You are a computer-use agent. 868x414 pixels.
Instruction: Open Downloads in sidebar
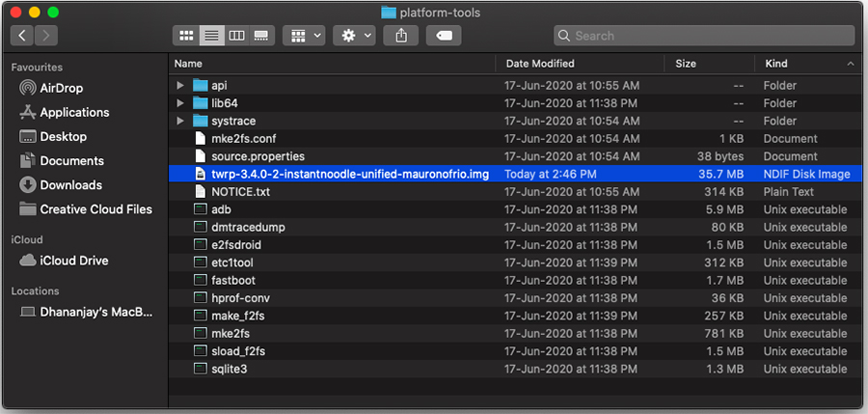click(x=61, y=185)
